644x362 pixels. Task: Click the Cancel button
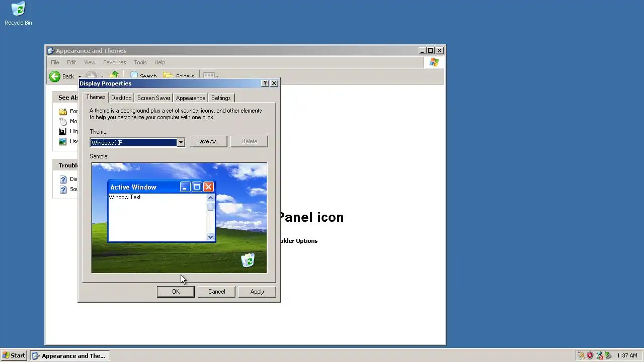click(217, 292)
